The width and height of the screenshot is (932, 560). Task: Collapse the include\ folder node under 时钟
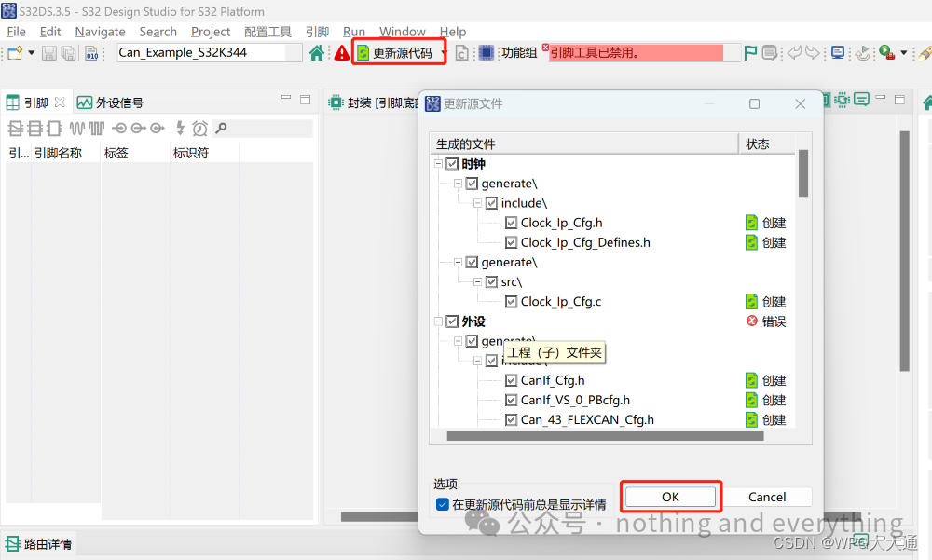[x=477, y=203]
